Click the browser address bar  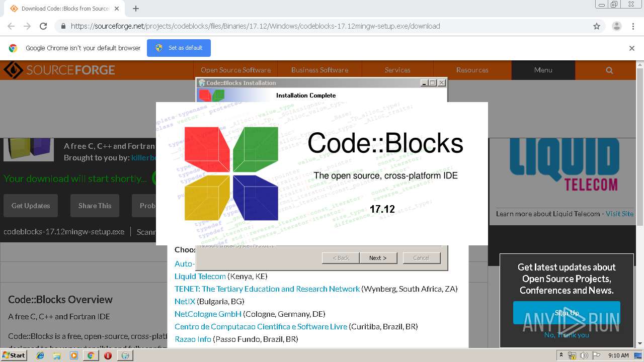tap(322, 26)
